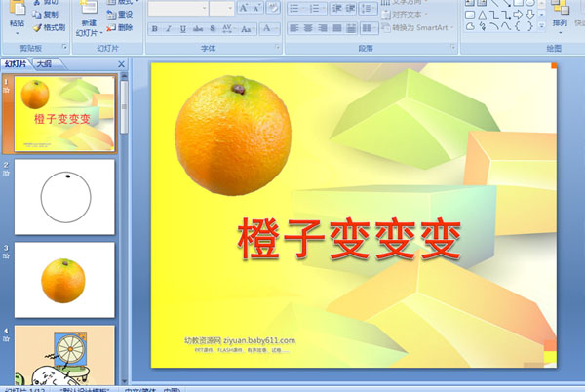Select the curve shape
This screenshot has height=392, width=585.
[505, 26]
